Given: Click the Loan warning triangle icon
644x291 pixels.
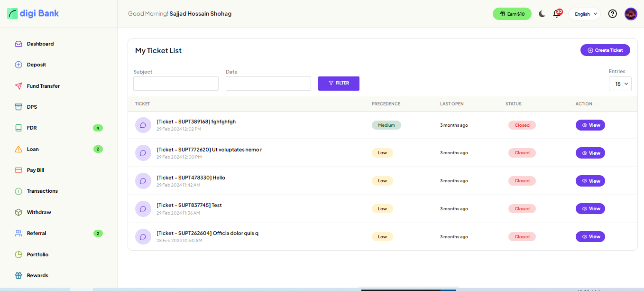Looking at the screenshot, I should (x=18, y=149).
